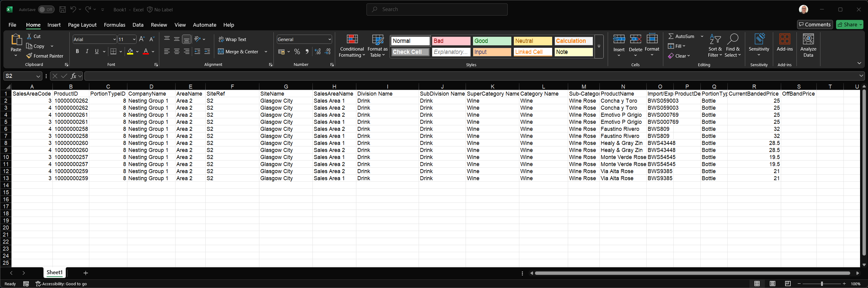Click the Format Painter icon

pos(30,56)
